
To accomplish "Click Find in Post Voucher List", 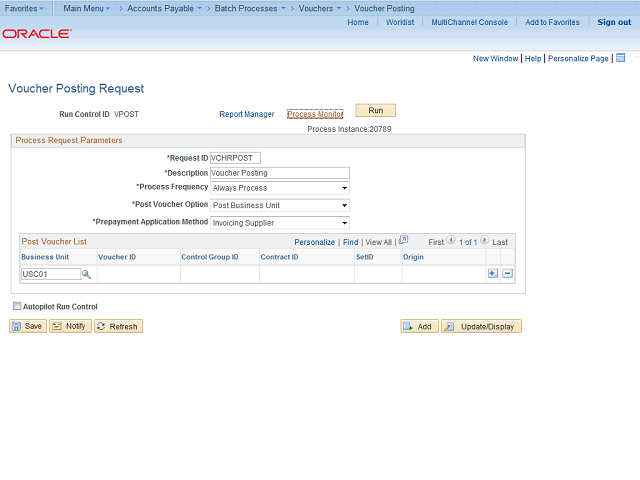I will point(351,242).
